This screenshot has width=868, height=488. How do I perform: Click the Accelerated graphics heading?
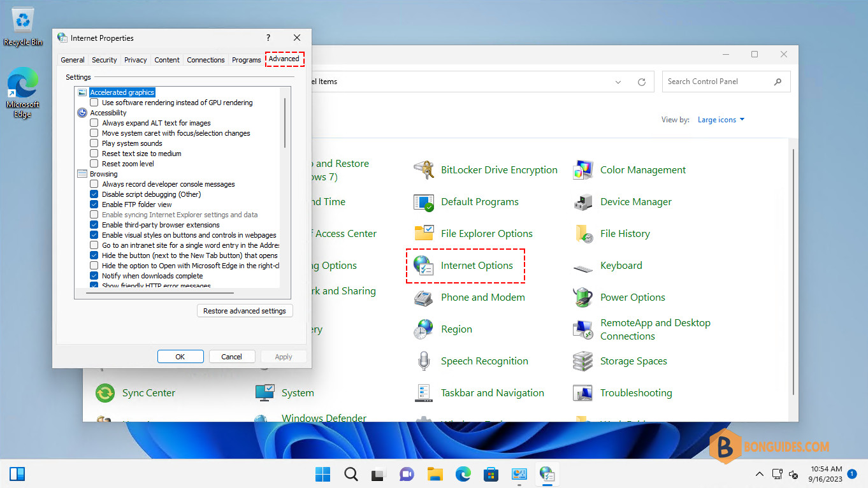(122, 92)
